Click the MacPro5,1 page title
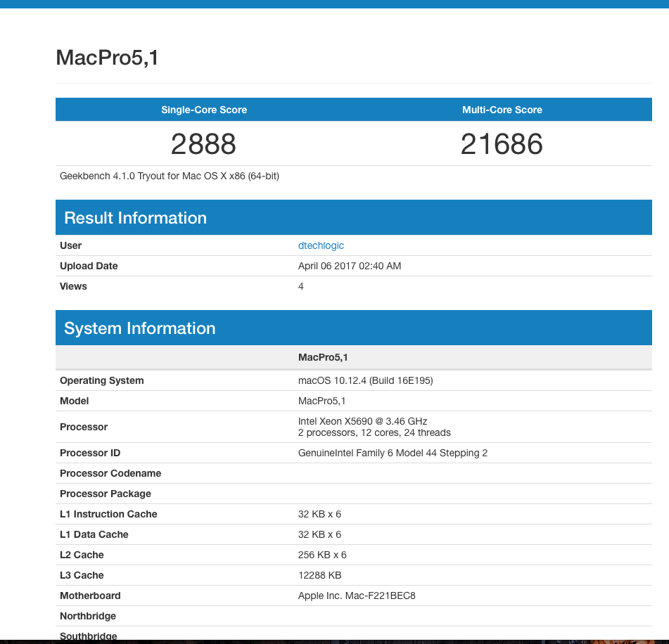 107,58
